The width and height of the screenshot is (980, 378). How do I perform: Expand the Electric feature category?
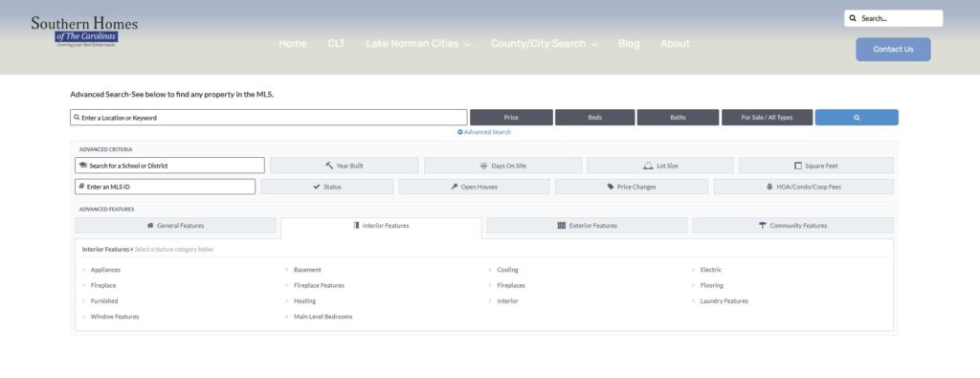pyautogui.click(x=710, y=270)
